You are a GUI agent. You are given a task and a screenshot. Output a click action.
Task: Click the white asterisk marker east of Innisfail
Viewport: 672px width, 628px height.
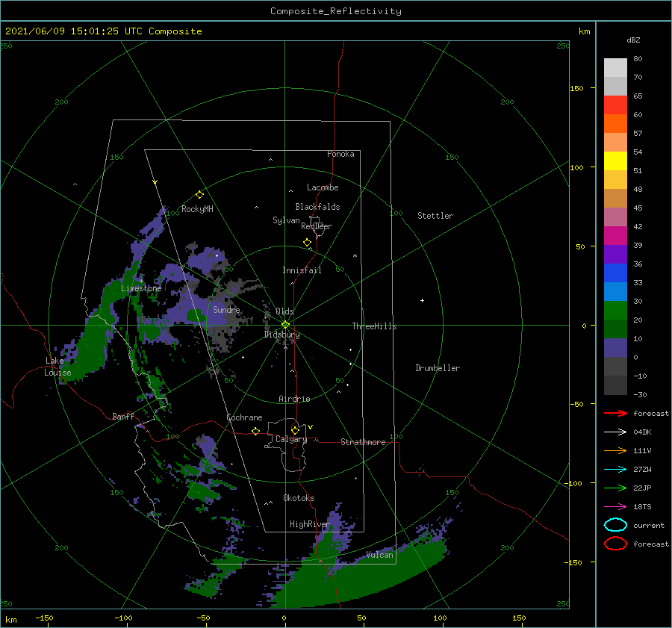355,256
